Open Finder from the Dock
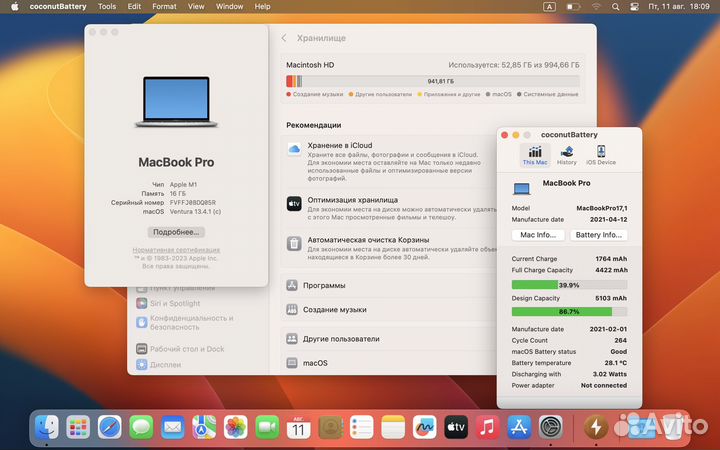This screenshot has height=450, width=720. 47,428
